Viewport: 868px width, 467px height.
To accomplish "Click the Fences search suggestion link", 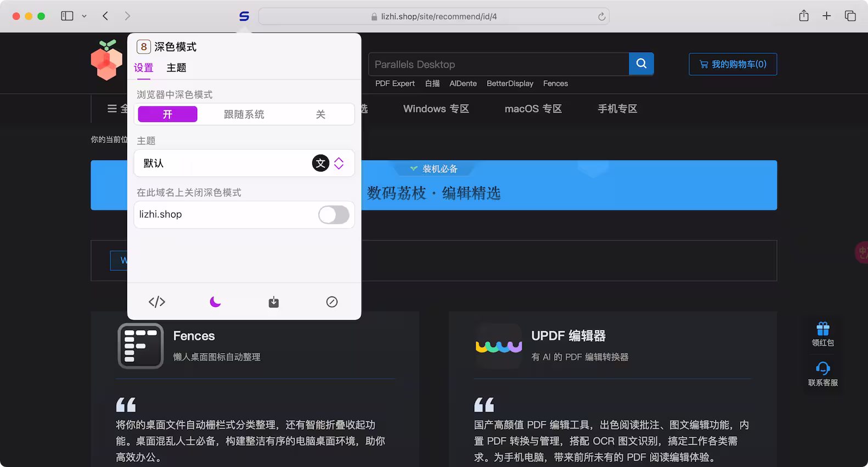I will (x=555, y=83).
